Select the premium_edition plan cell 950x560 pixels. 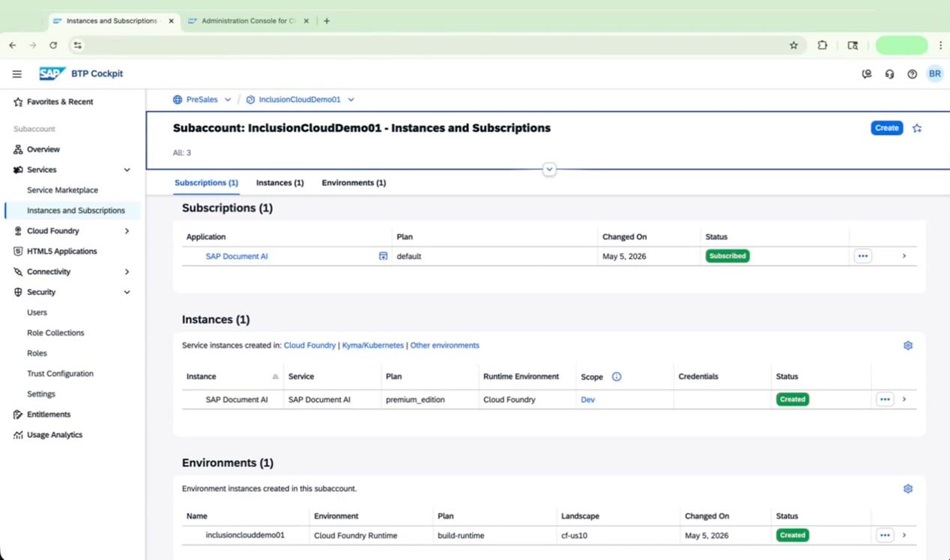pos(429,400)
